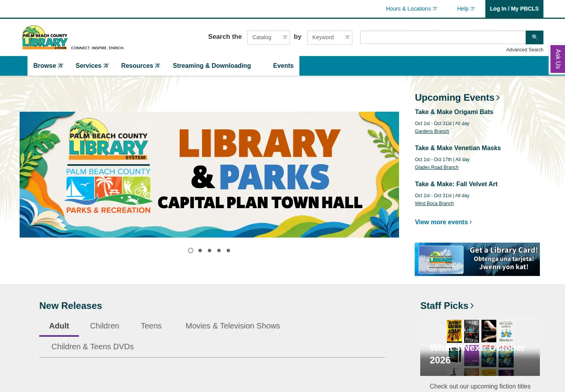Expand the Resources menu
The height and width of the screenshot is (392, 565).
coord(140,66)
